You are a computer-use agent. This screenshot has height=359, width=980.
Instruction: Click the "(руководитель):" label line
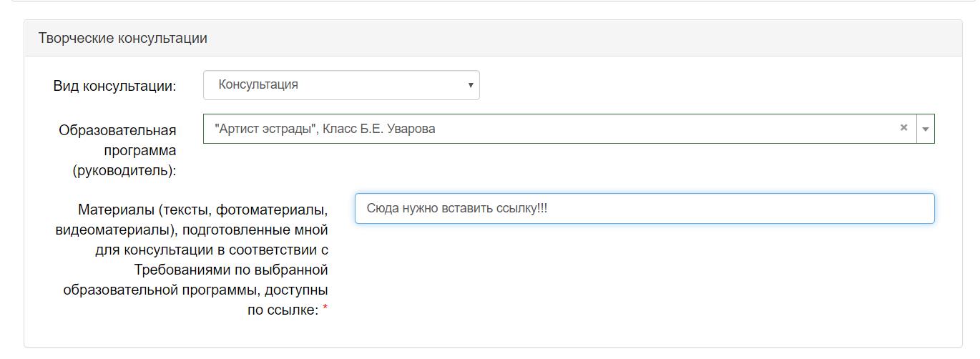[124, 171]
